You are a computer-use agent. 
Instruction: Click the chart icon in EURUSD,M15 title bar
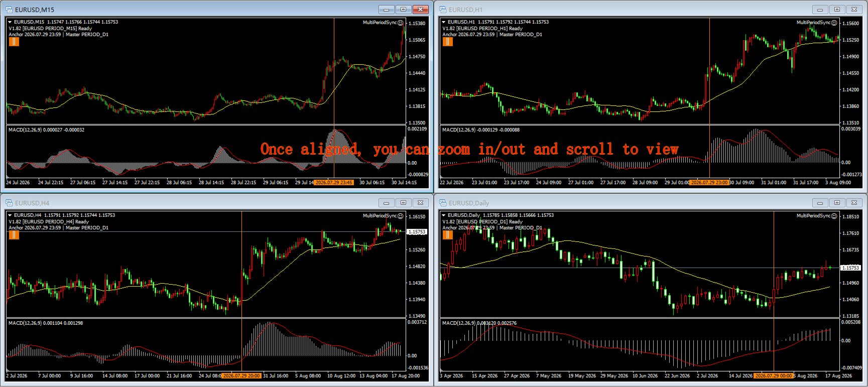[9, 10]
